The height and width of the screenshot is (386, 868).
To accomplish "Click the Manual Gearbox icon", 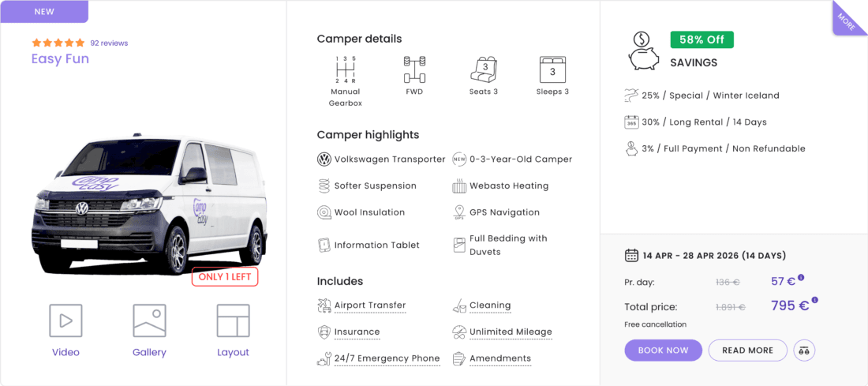I will [345, 69].
